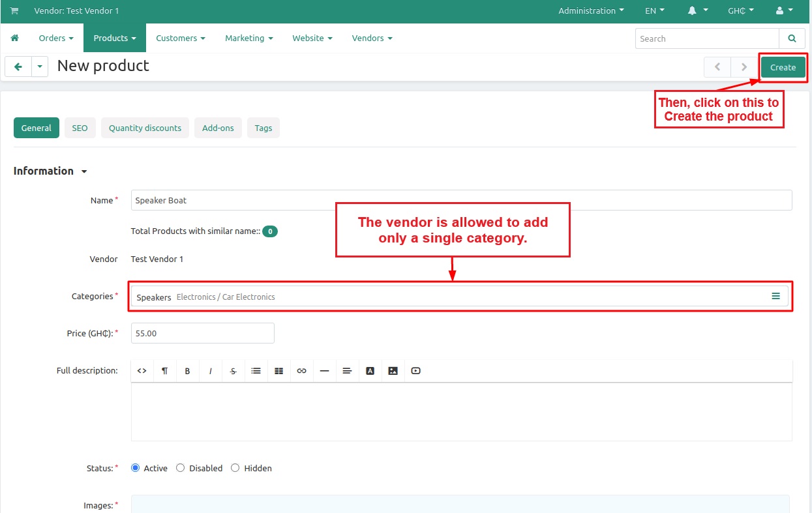Select the Active status radio button

tap(136, 468)
